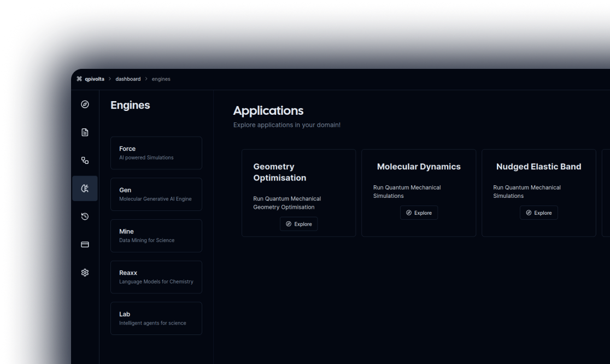Click 'Data Mining for Science' subtitle

tap(146, 240)
